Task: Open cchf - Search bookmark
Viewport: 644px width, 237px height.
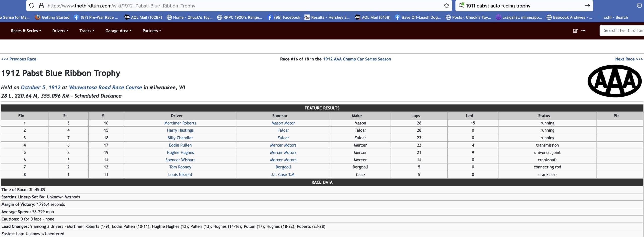Action: pos(616,17)
